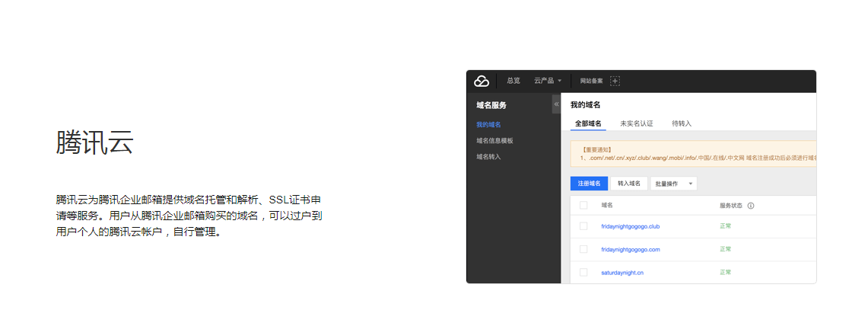Click the 我的域名 page title
This screenshot has height=323, width=868.
click(585, 104)
